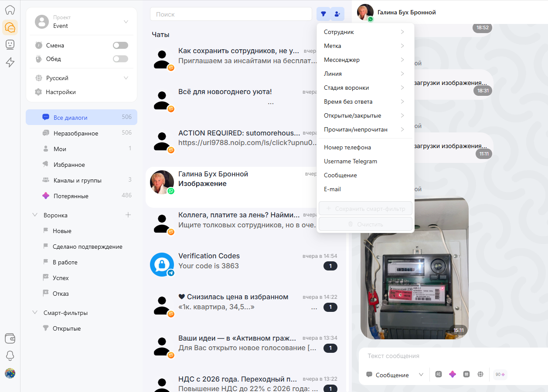548x392 pixels.
Task: Open the wallet icon in lower sidebar
Action: pos(10,338)
